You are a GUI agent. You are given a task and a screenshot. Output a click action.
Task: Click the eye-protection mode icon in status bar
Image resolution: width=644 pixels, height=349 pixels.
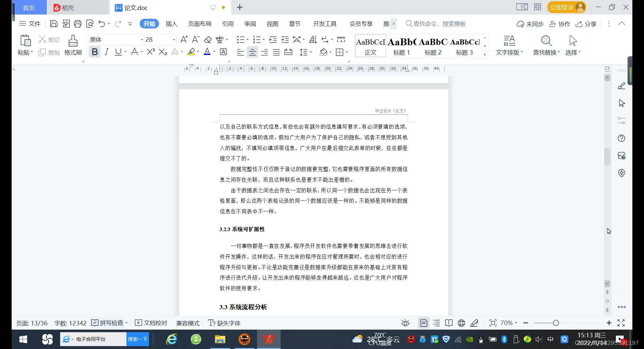click(x=405, y=323)
